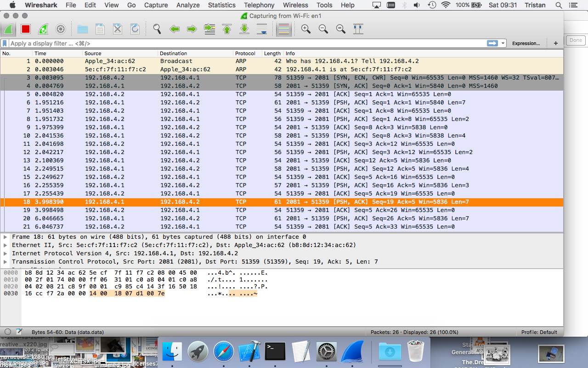Click the Wi-Fi status menu icon
588x368 pixels.
coord(446,5)
